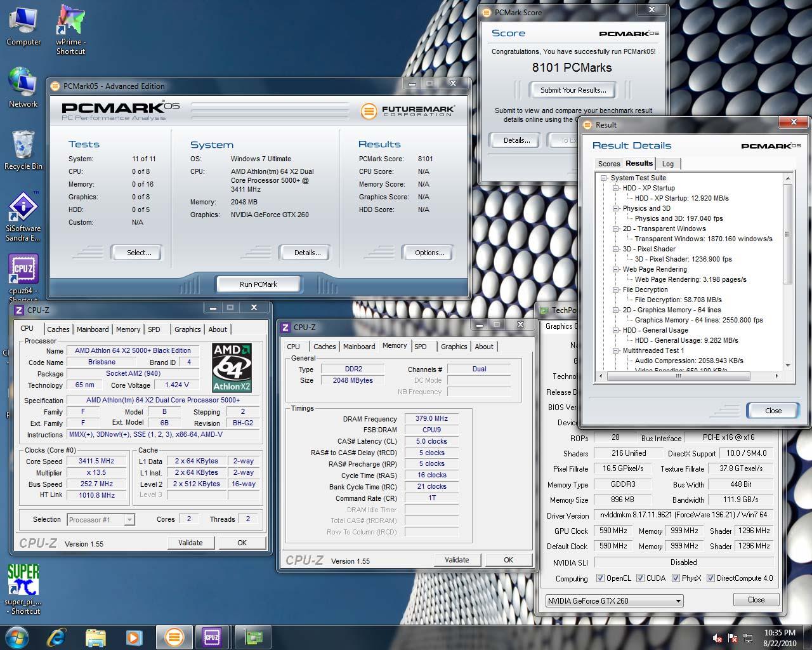The height and width of the screenshot is (650, 812).
Task: Select the Audio Compression result row
Action: 689,361
